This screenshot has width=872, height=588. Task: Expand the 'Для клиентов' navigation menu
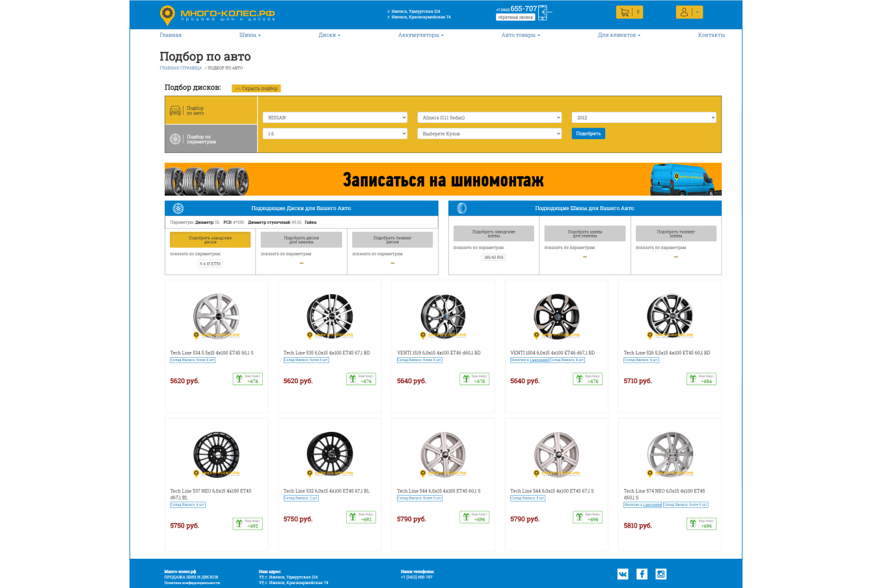coord(619,35)
